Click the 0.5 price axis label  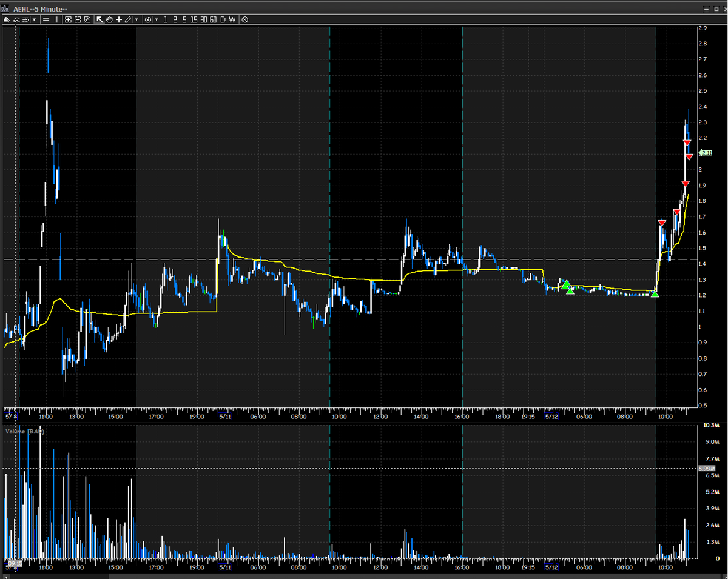click(703, 405)
